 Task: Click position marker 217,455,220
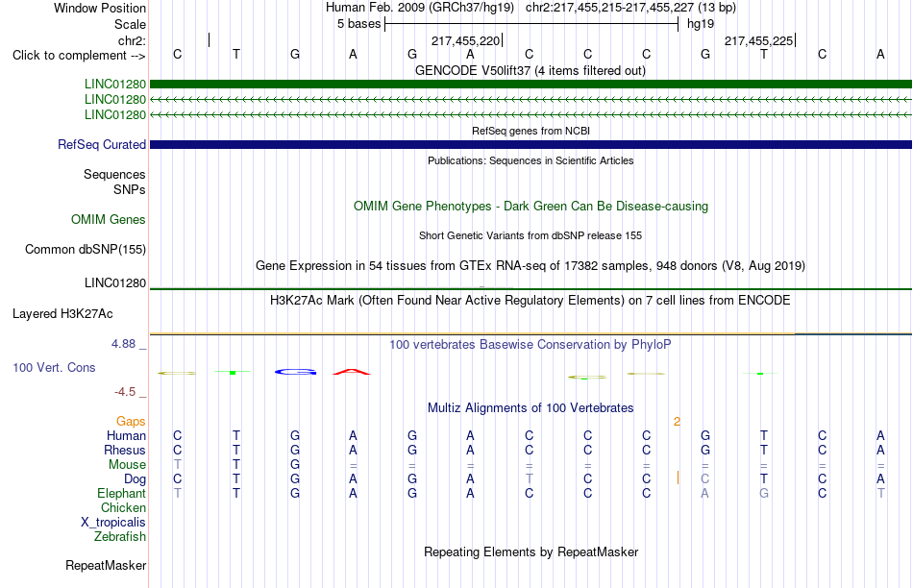[465, 40]
